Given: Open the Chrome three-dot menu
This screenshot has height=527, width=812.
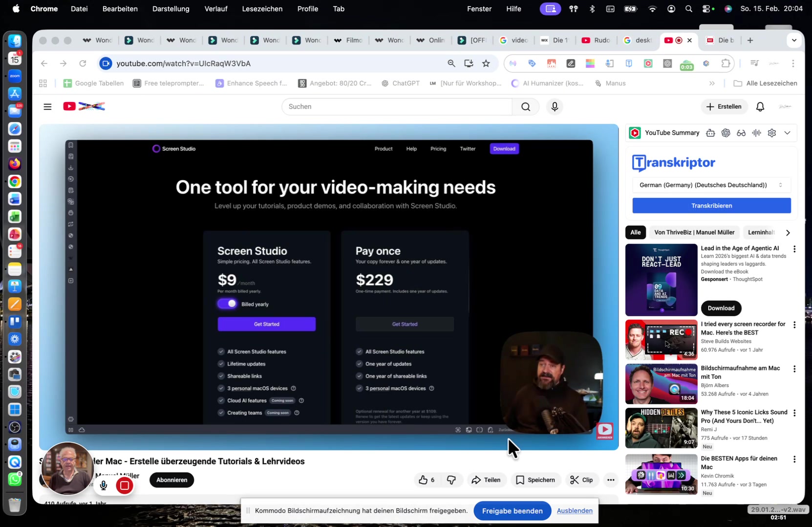Looking at the screenshot, I should pyautogui.click(x=793, y=64).
